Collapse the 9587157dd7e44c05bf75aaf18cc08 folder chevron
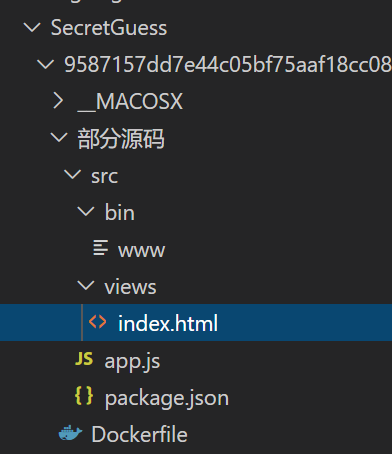Image resolution: width=392 pixels, height=454 pixels. [x=45, y=64]
